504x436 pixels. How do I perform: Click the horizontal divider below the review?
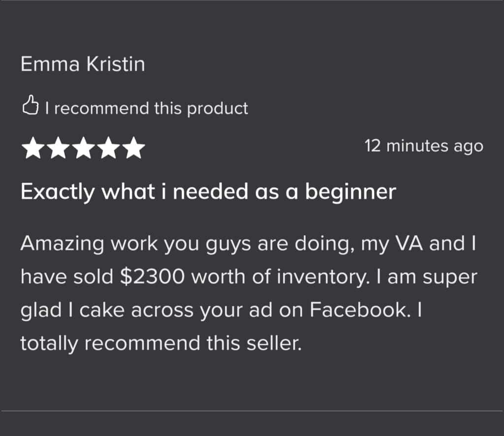[252, 410]
